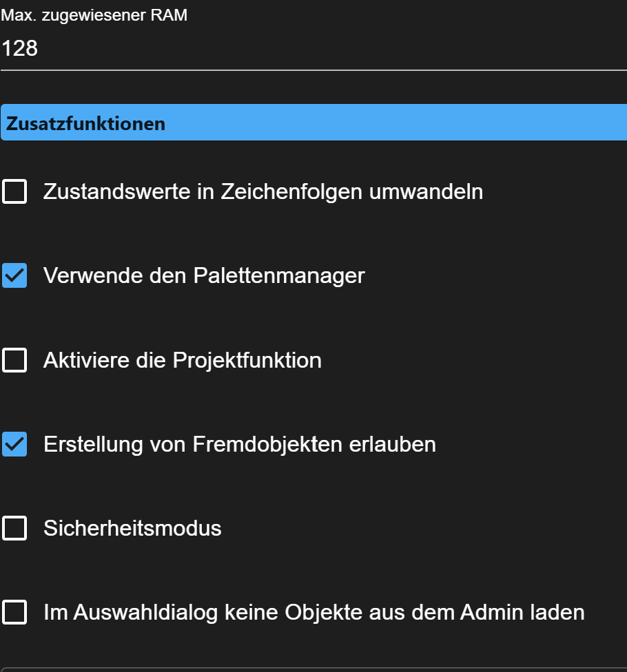
Task: Click the empty box left of Sicherheitsmodus
Action: click(14, 529)
